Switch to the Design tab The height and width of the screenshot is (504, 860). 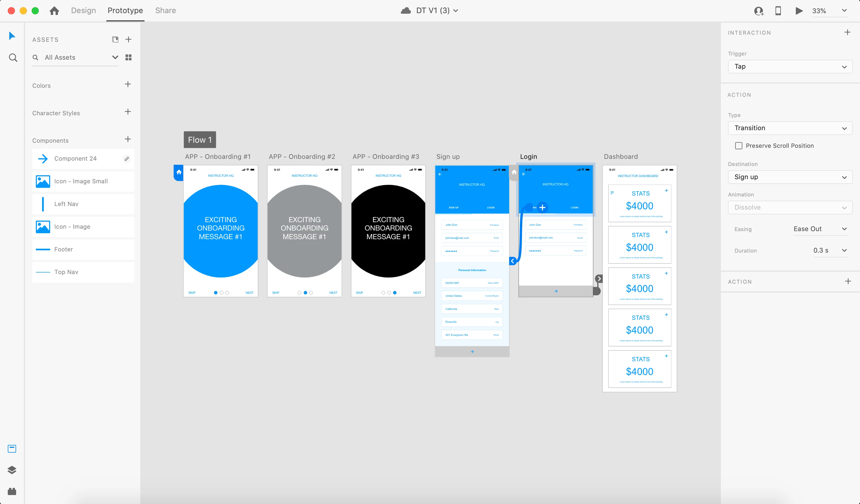point(83,10)
